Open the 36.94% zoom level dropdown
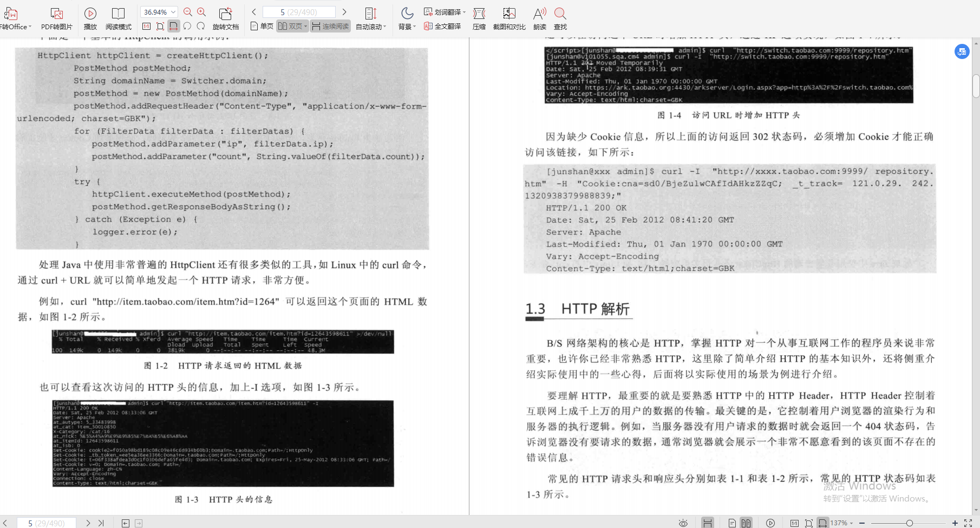The width and height of the screenshot is (980, 528). click(158, 11)
